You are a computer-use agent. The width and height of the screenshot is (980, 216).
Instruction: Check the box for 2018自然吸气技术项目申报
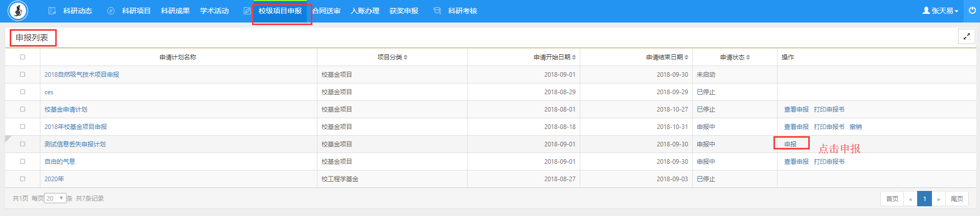point(22,75)
